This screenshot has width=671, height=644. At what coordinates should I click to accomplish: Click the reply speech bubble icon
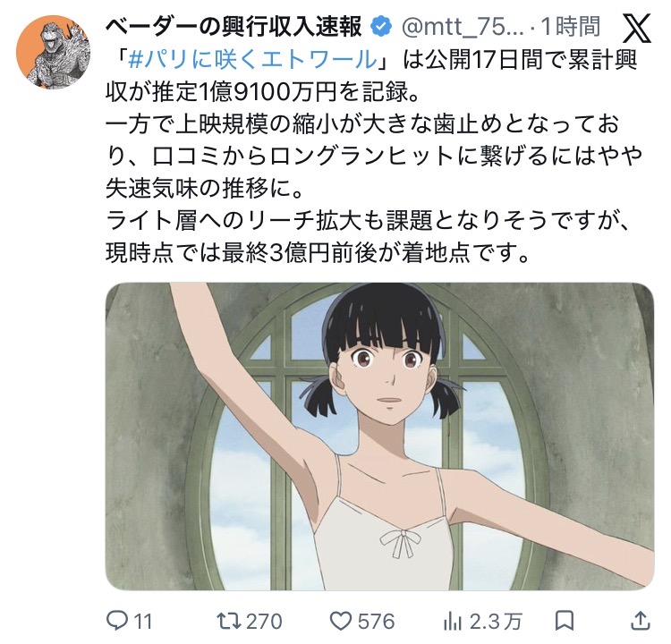tap(117, 621)
